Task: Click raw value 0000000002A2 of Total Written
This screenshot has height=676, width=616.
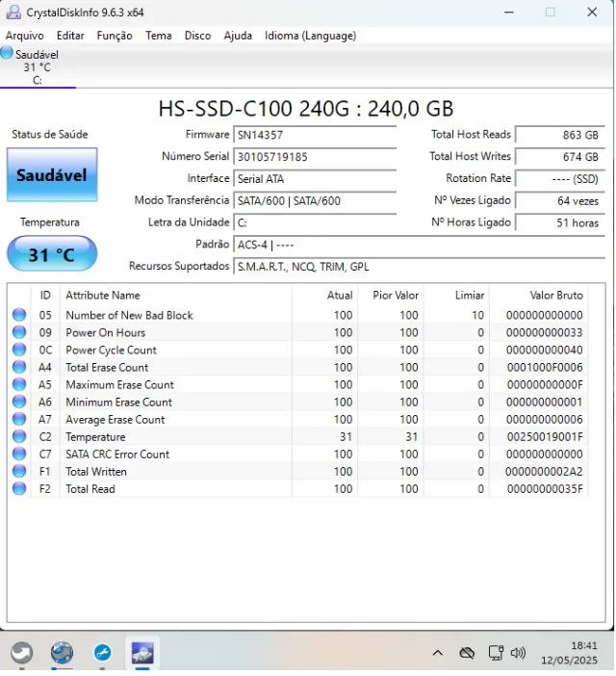Action: point(544,472)
